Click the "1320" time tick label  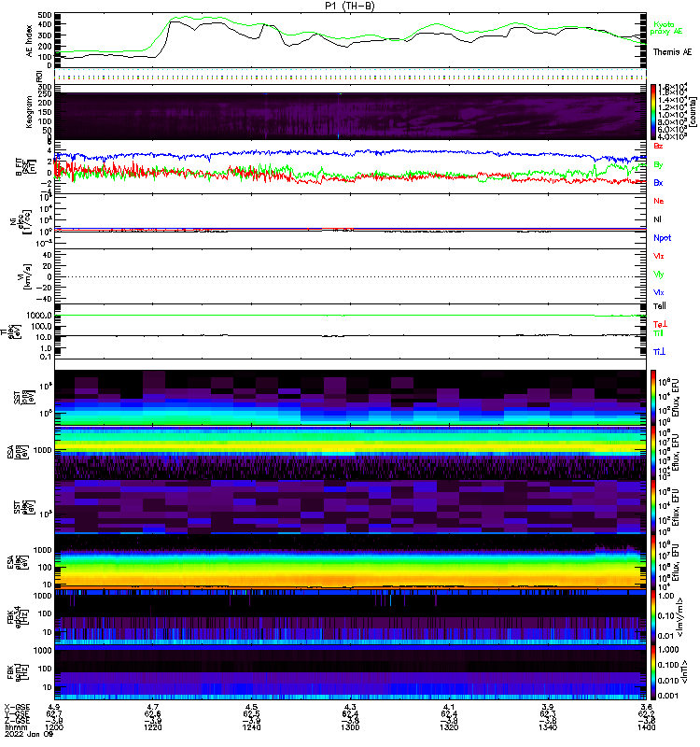[x=449, y=727]
